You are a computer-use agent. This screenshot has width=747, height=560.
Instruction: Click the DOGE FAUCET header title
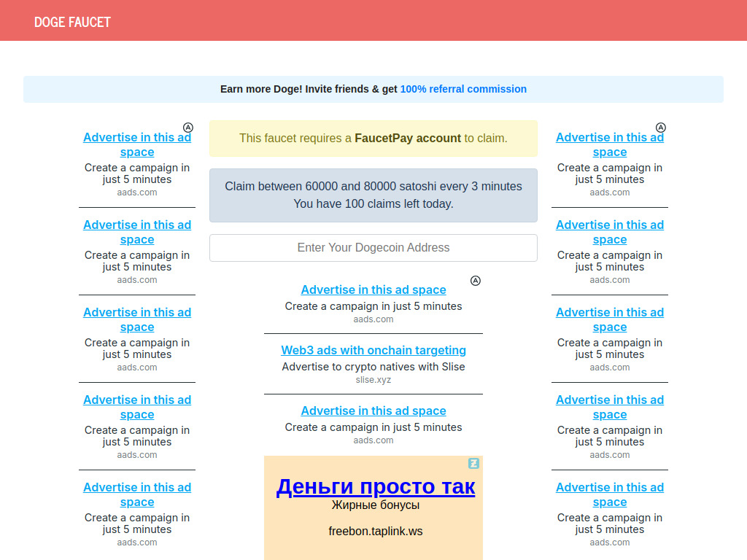72,22
